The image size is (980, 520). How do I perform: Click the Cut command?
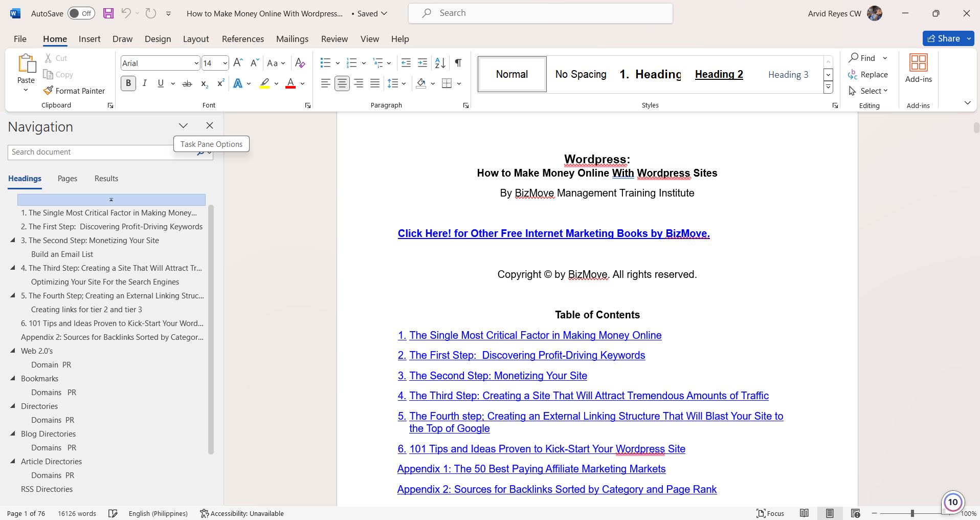(56, 58)
